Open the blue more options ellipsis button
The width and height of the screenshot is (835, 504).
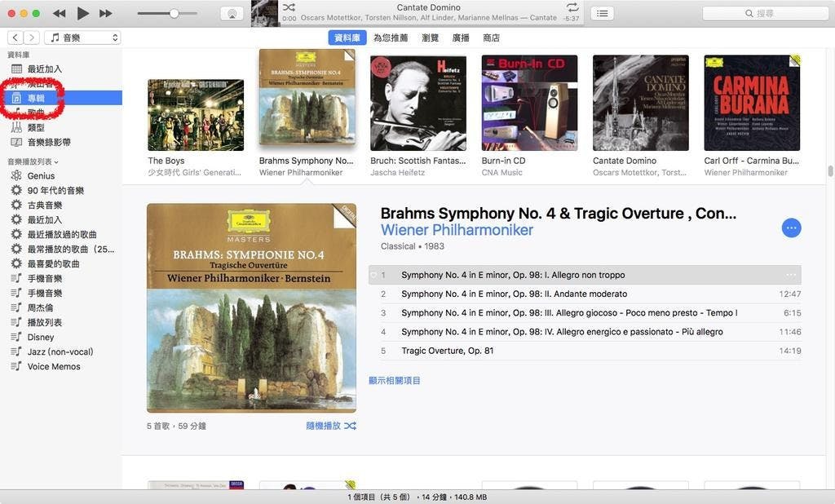click(791, 228)
